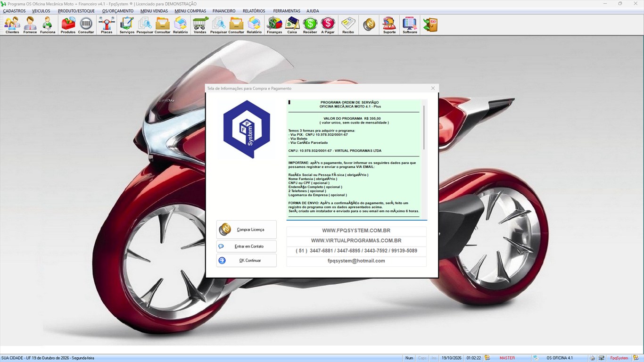Open the CADASTROS menu
Screen dimensions: 644x362
pos(14,11)
